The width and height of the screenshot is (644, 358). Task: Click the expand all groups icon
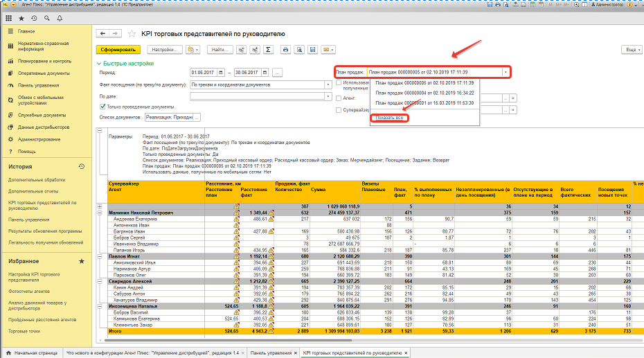(255, 50)
